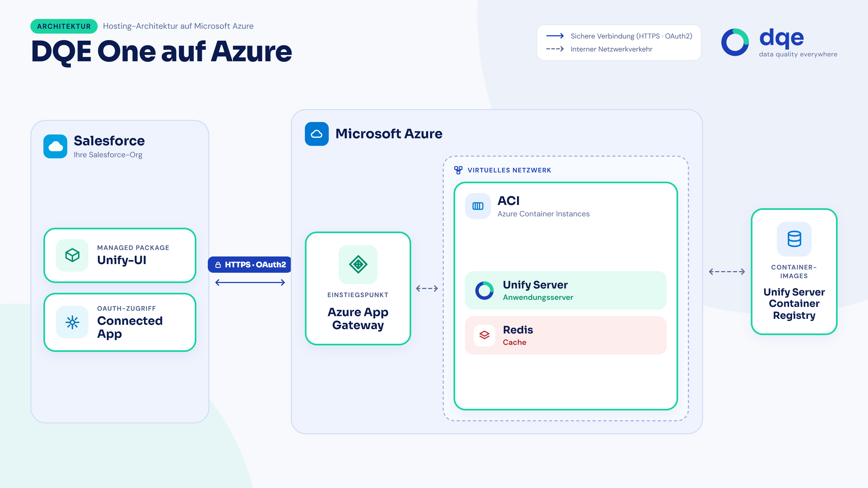Image resolution: width=868 pixels, height=488 pixels.
Task: Click the HTTPS · OAuth2 badge
Action: point(250,265)
